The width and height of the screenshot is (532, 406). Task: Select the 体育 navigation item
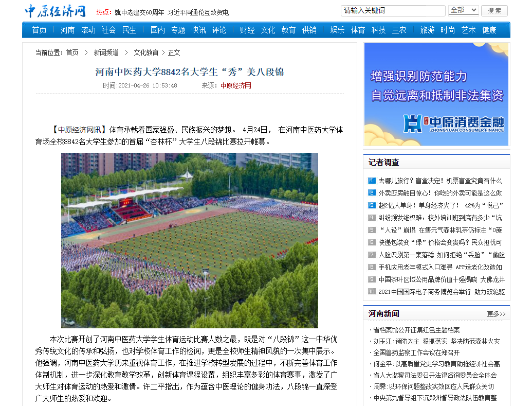[358, 30]
